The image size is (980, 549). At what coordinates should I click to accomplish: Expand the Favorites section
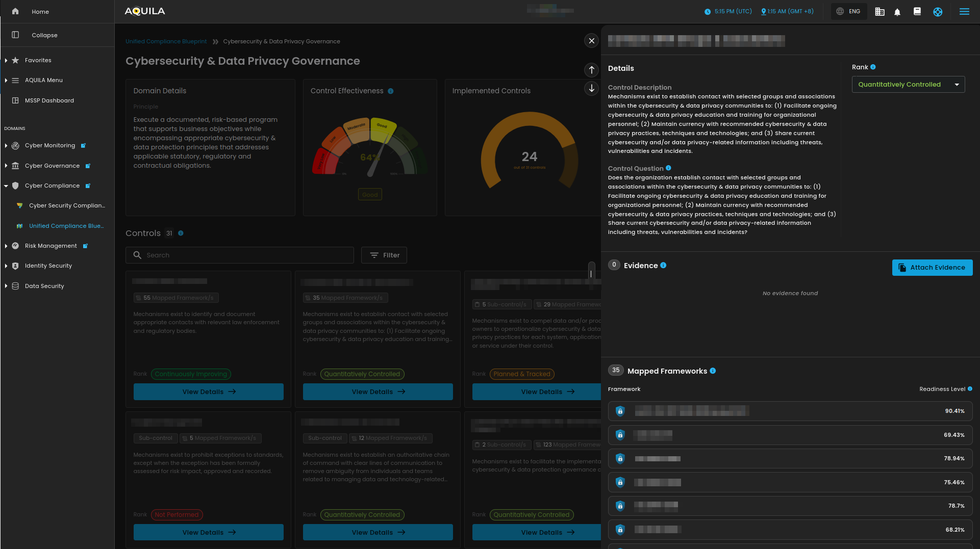6,60
